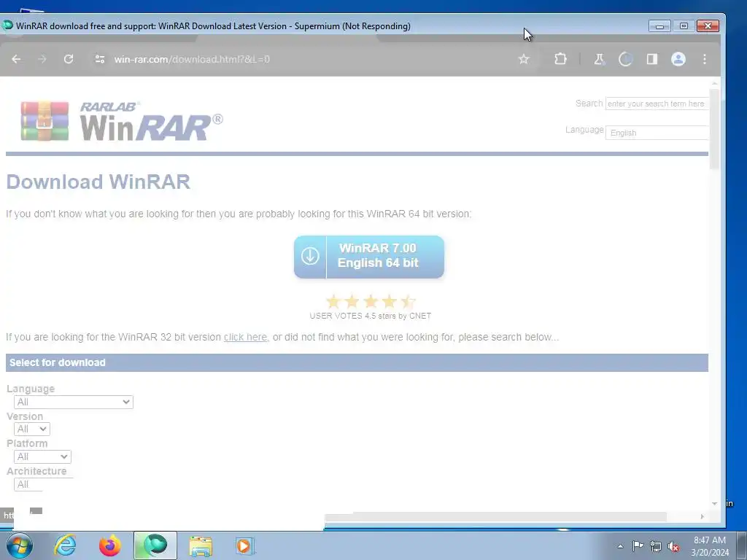Open the Language All dropdown in download filter
The image size is (747, 560).
click(74, 402)
